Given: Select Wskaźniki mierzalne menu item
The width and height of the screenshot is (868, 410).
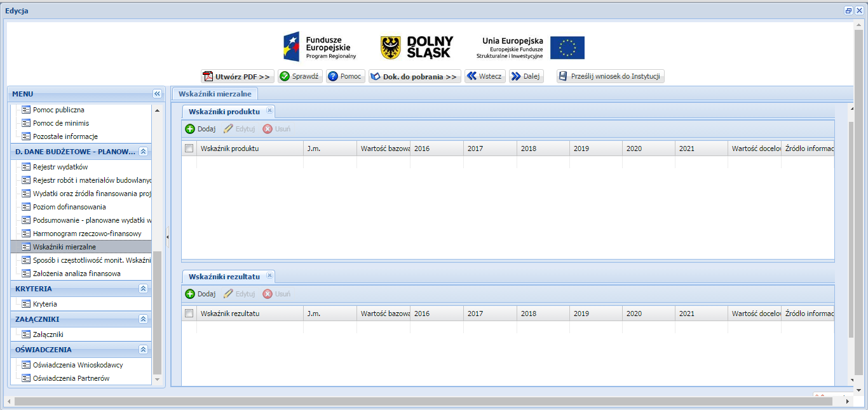Looking at the screenshot, I should click(81, 247).
